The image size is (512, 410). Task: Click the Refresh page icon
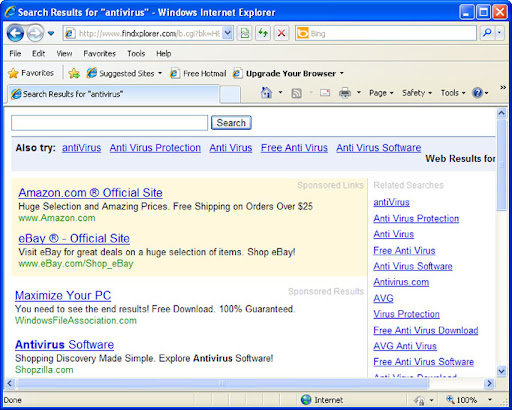[263, 33]
